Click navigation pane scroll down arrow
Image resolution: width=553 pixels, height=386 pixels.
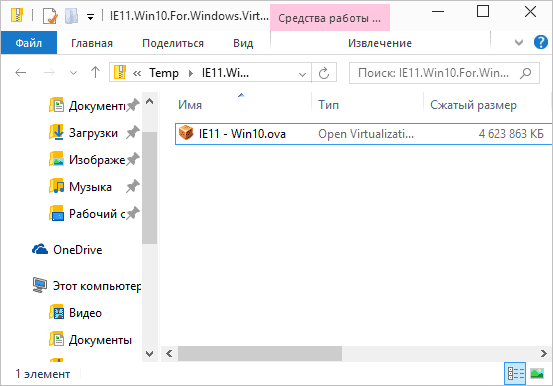pyautogui.click(x=150, y=354)
